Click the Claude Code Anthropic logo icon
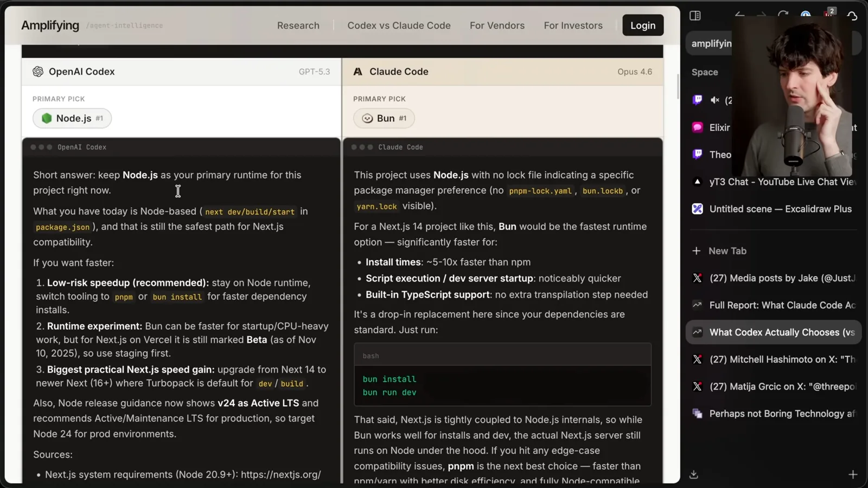This screenshot has height=488, width=868. click(358, 72)
